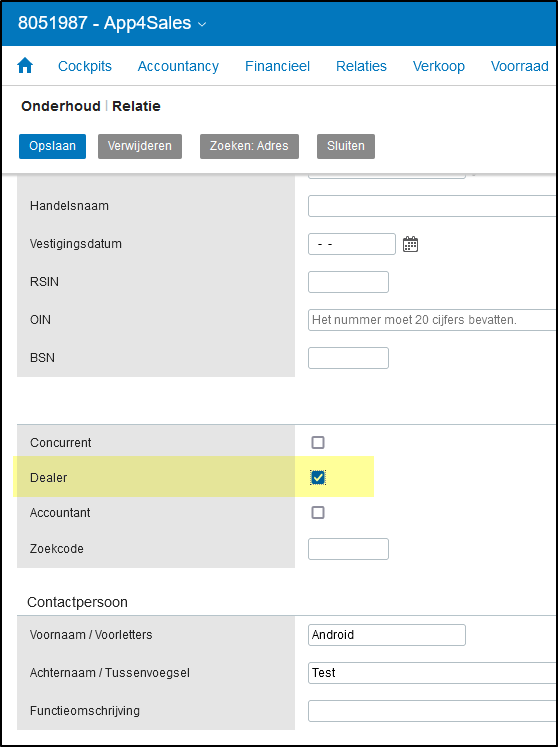Go to the home icon
The image size is (558, 747).
coord(25,66)
